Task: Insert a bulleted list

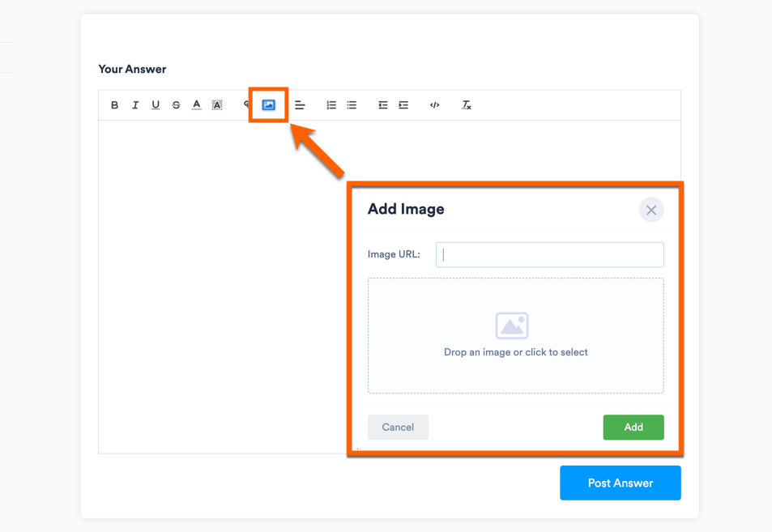Action: [352, 105]
